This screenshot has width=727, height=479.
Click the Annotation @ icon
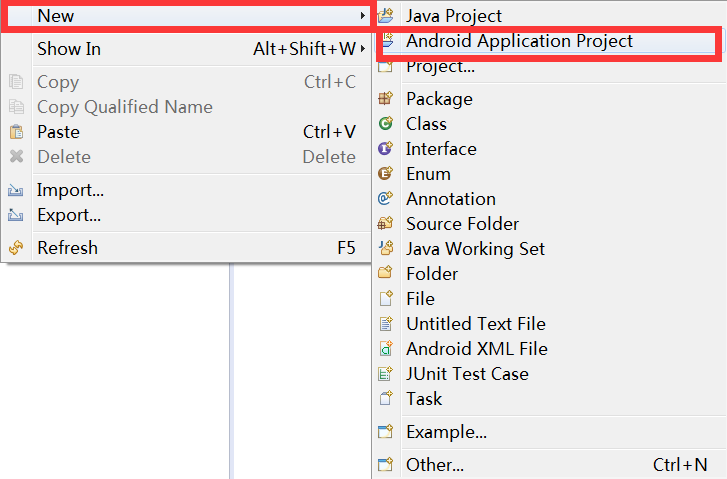coord(386,199)
